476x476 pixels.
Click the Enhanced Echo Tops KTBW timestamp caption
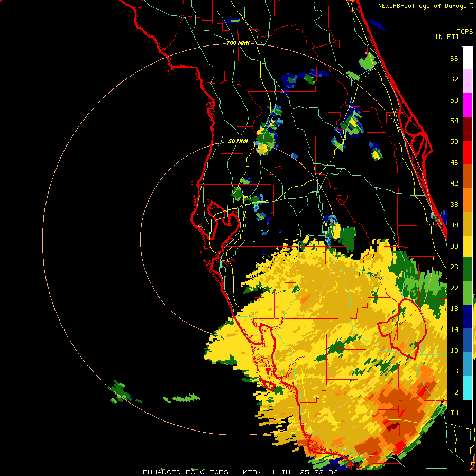point(240,472)
